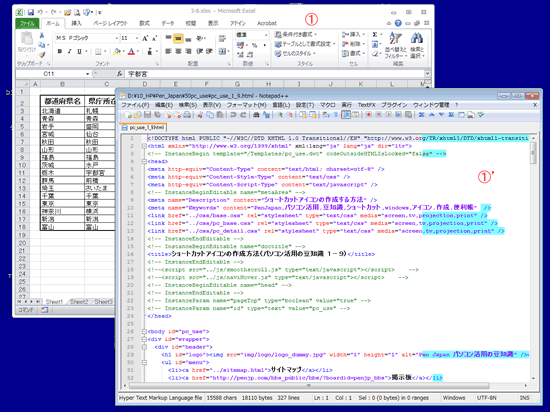Select the Sheet1 tab in Excel
The image size is (550, 412).
[54, 302]
